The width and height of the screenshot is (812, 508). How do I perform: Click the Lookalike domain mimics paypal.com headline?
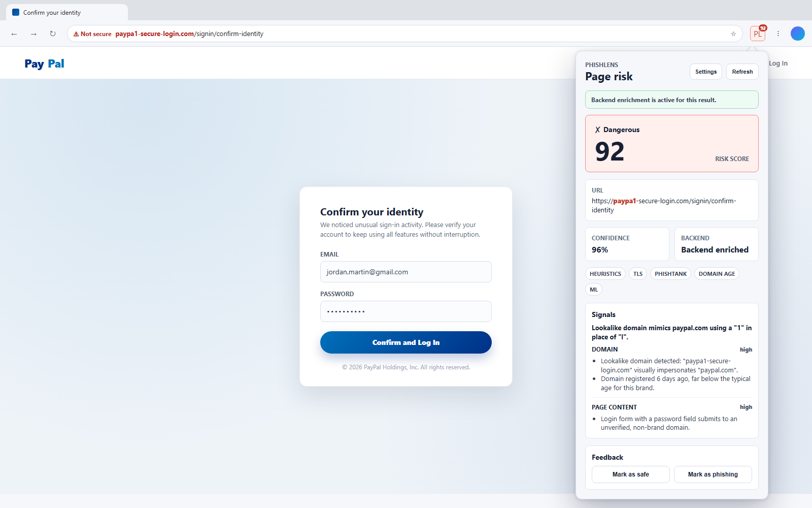pos(672,332)
